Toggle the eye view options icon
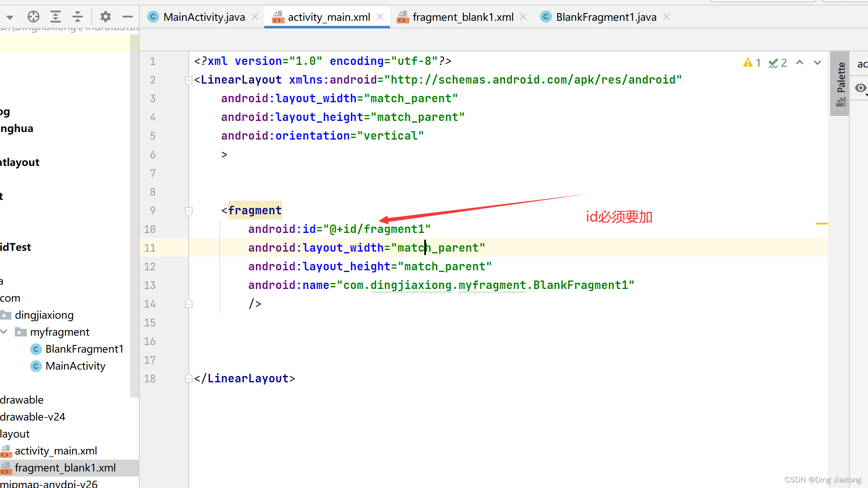Viewport: 868px width, 488px height. coord(860,88)
